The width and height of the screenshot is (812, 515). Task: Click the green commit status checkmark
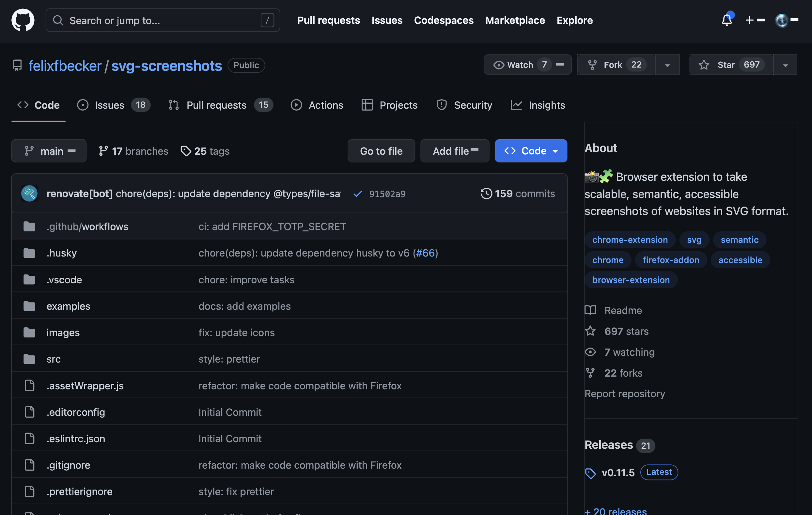tap(357, 194)
